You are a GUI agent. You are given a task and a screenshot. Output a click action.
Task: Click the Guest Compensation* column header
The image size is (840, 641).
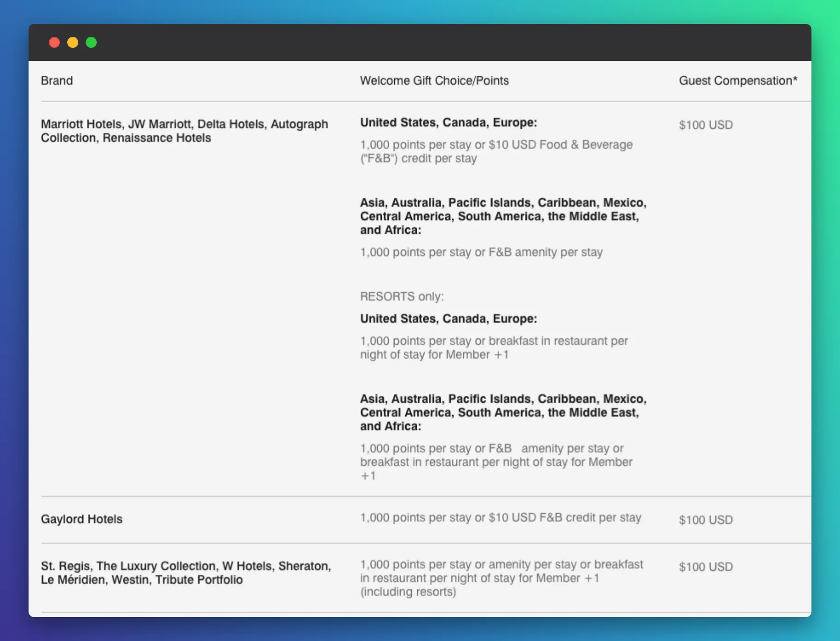point(738,81)
